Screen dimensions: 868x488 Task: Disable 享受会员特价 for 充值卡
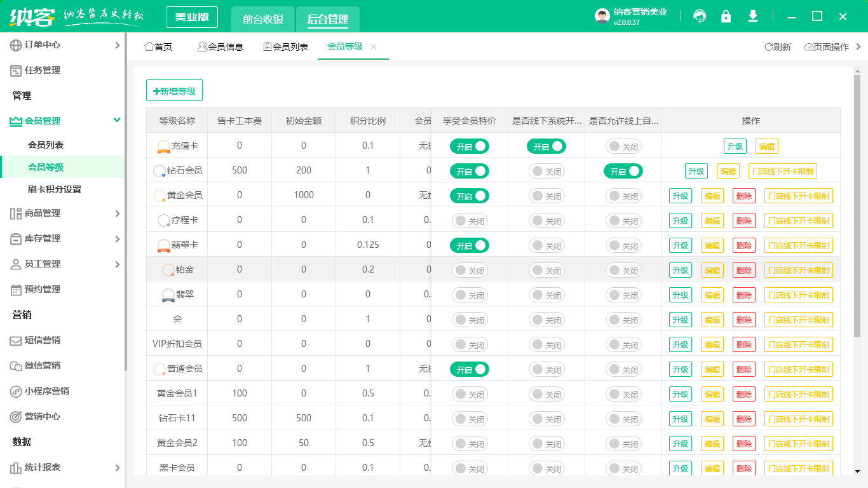469,146
